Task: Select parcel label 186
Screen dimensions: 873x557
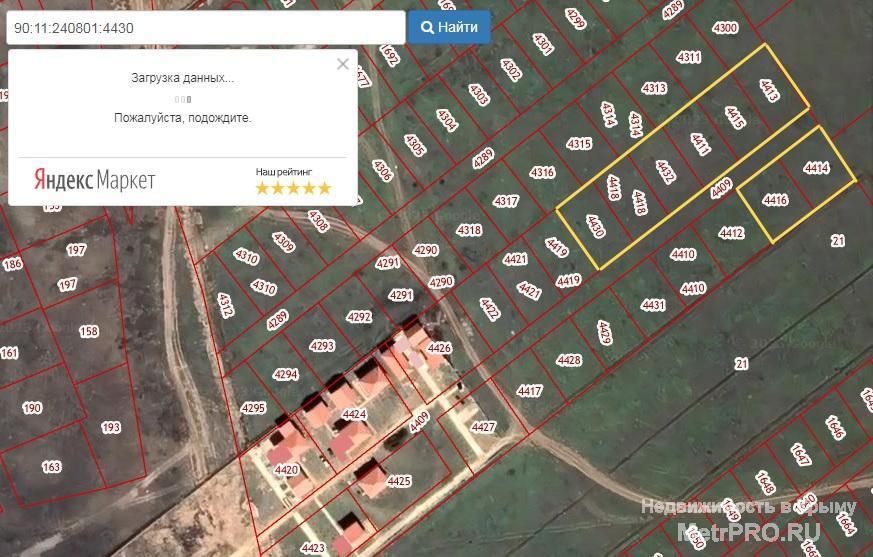Action: coord(12,264)
